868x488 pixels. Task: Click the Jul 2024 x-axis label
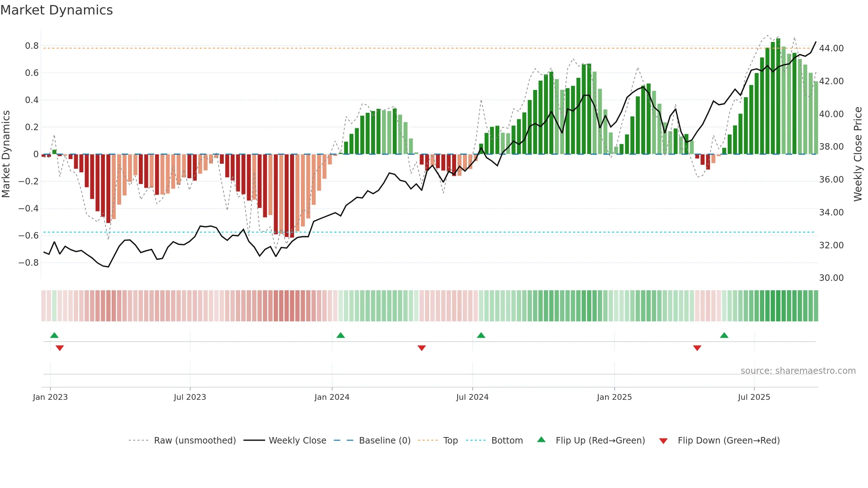(x=472, y=397)
